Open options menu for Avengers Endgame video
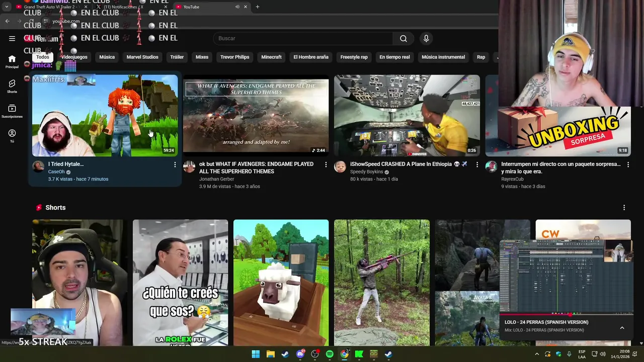This screenshot has height=362, width=644. (326, 164)
